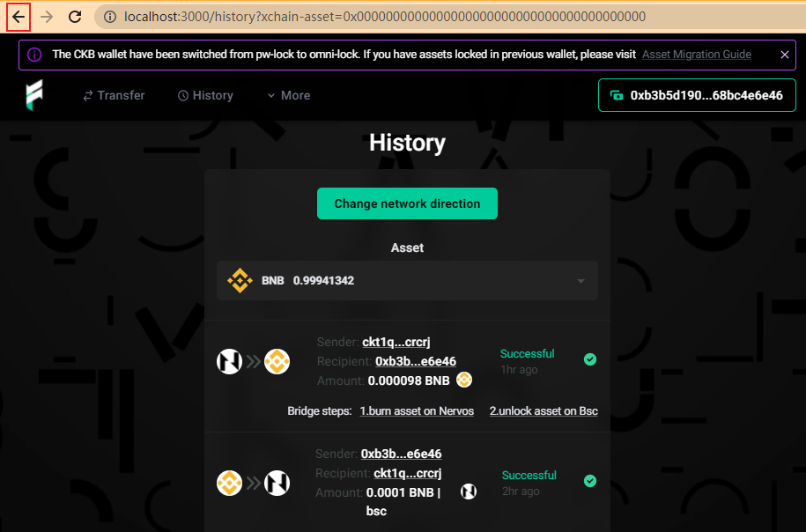The width and height of the screenshot is (806, 532).
Task: Click the Force Bridge logo
Action: pos(34,95)
